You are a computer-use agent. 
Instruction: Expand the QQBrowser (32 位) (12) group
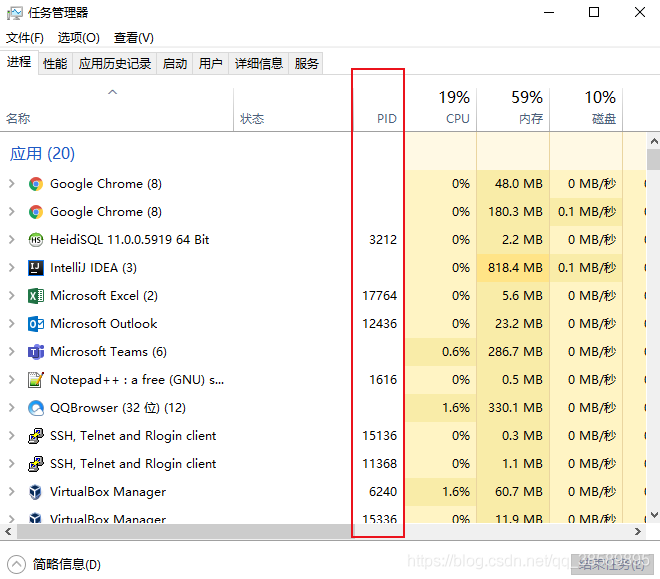12,408
